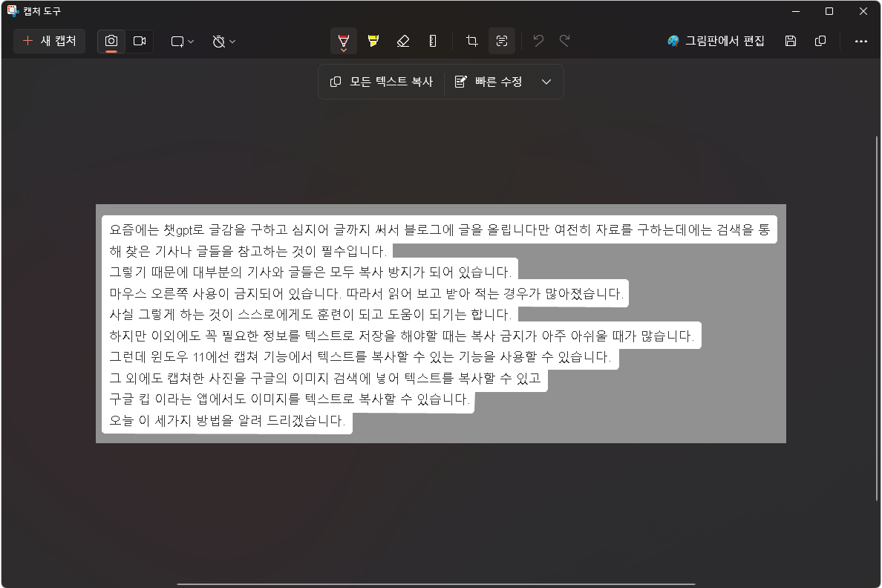Select text line starting 요즘에는 챗gpt로
The width and height of the screenshot is (882, 588).
coord(440,229)
